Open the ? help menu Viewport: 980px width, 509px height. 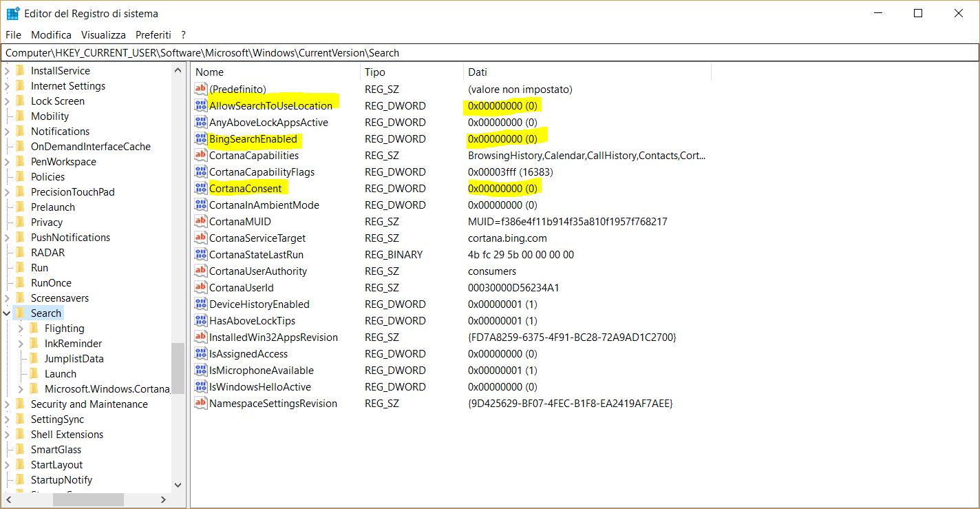184,34
